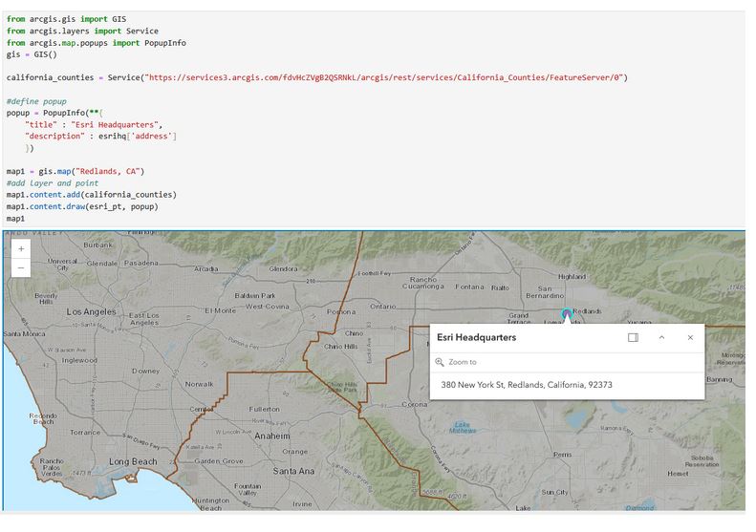Image resolution: width=756 pixels, height=532 pixels.
Task: Click the Inglewood label on map
Action: (79, 360)
